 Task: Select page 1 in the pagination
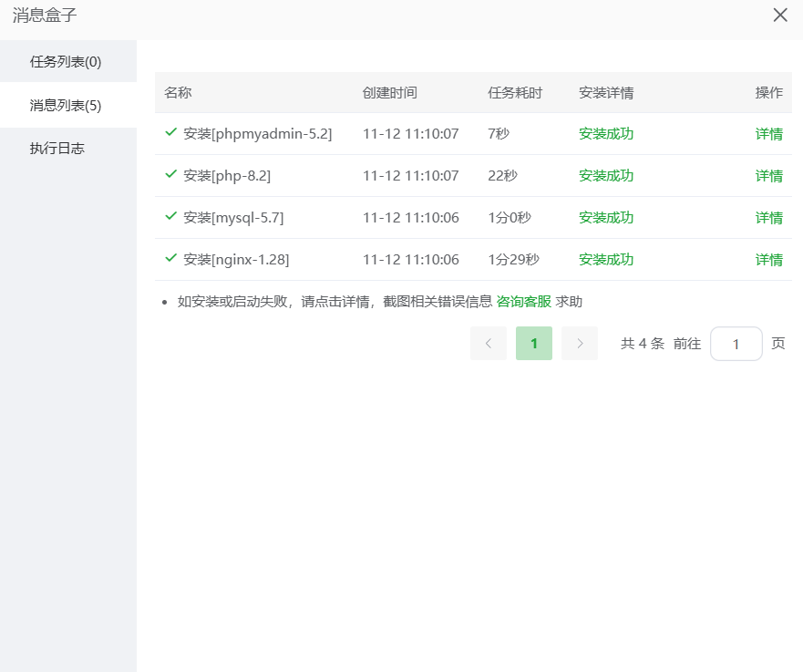pyautogui.click(x=534, y=344)
